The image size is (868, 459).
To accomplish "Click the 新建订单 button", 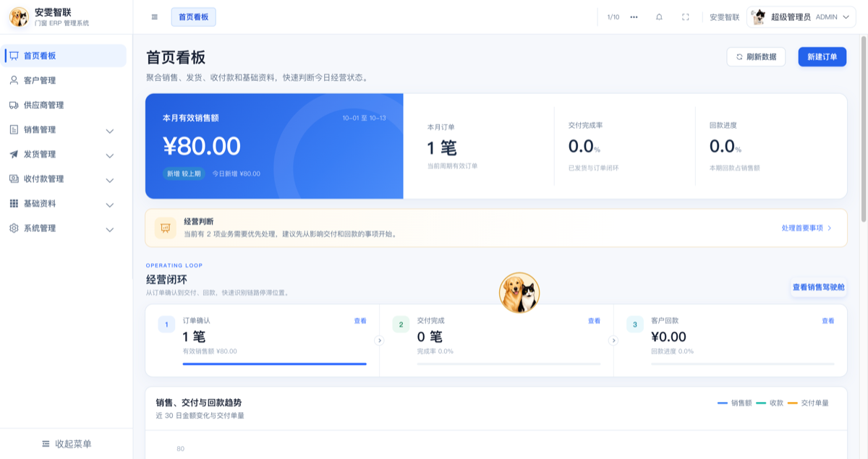I will point(822,57).
